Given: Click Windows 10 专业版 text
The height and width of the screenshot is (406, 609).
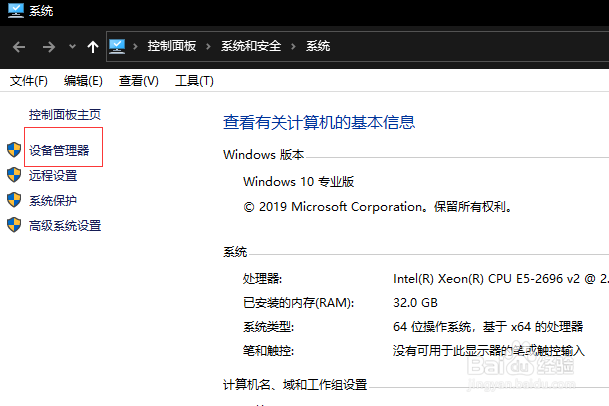Looking at the screenshot, I should point(298,182).
